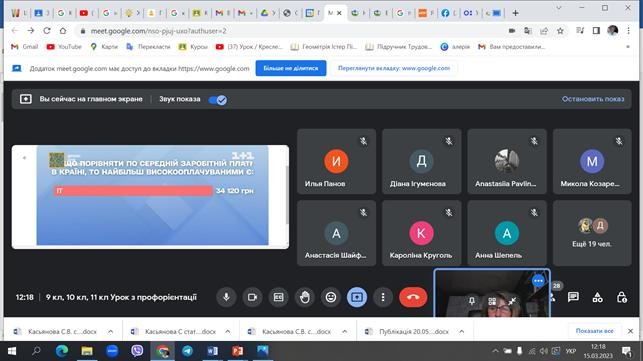
Task: Click Anastasiia Pavlin participant tile
Action: pos(507,161)
